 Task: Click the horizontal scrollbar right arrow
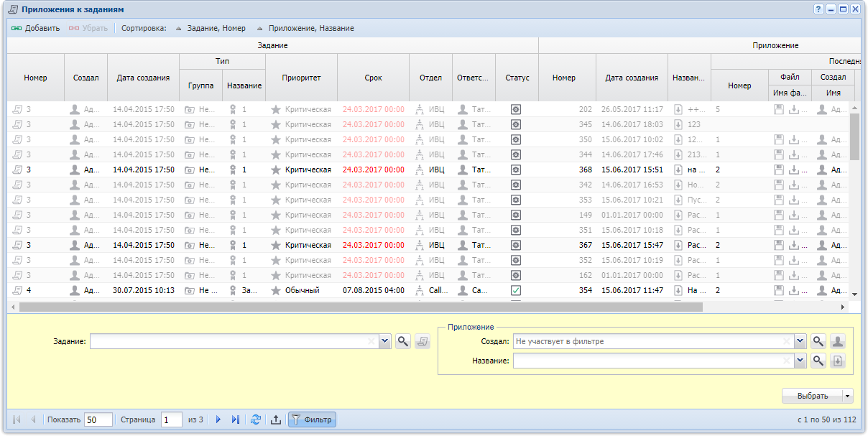[x=844, y=307]
